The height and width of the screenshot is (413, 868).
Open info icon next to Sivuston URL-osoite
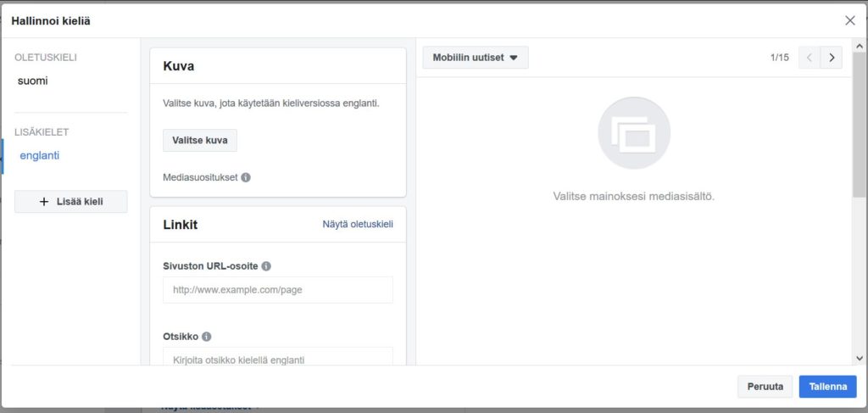pyautogui.click(x=266, y=265)
